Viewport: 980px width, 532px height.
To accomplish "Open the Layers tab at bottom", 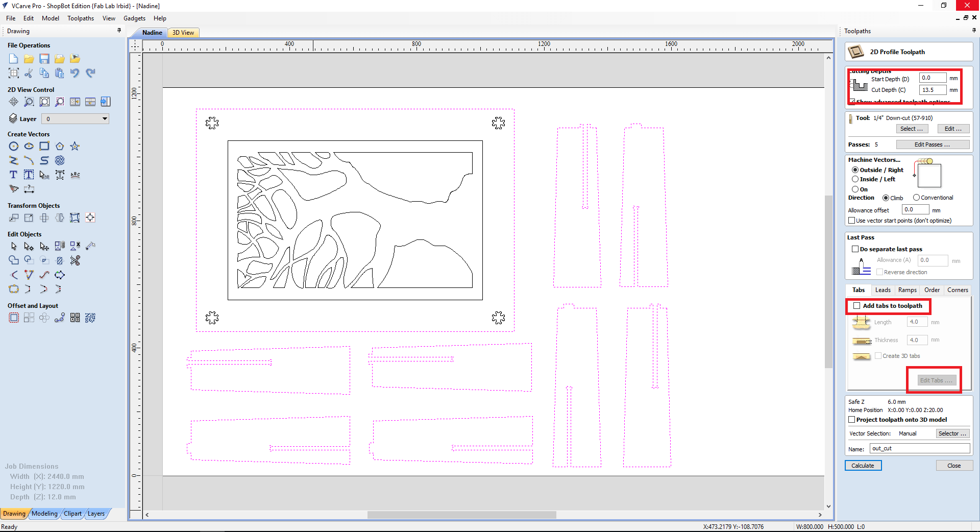I will coord(96,514).
